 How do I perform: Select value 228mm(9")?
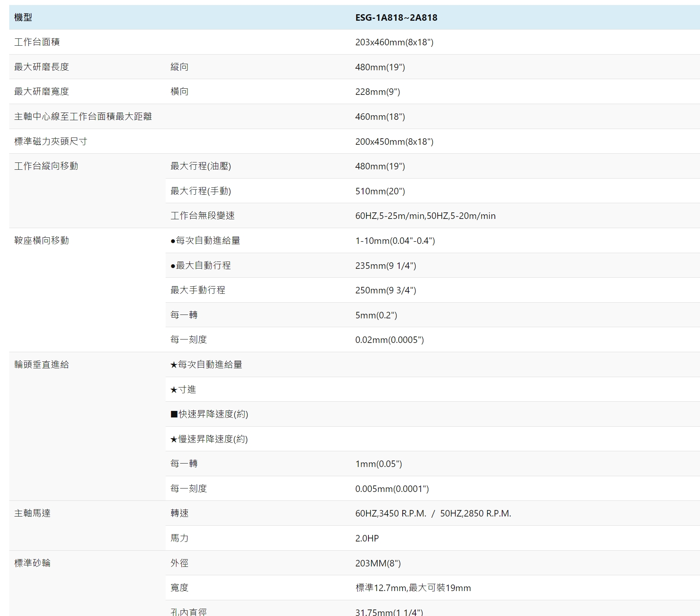[378, 92]
